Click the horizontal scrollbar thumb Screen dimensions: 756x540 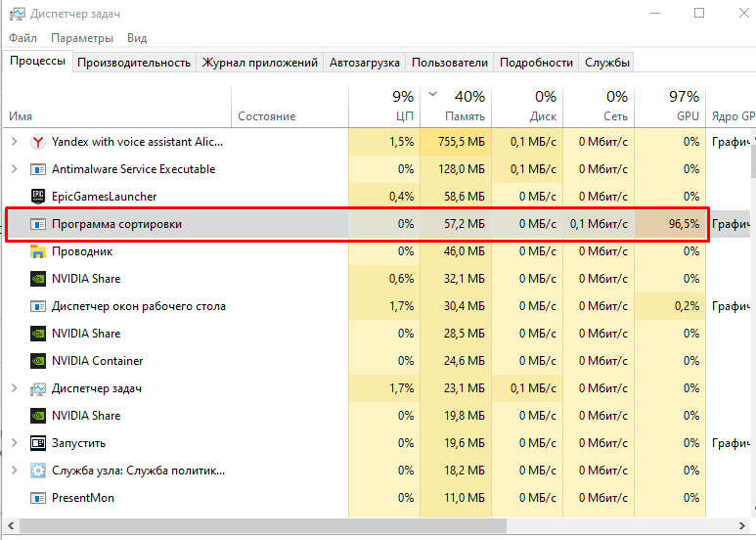coord(263,525)
